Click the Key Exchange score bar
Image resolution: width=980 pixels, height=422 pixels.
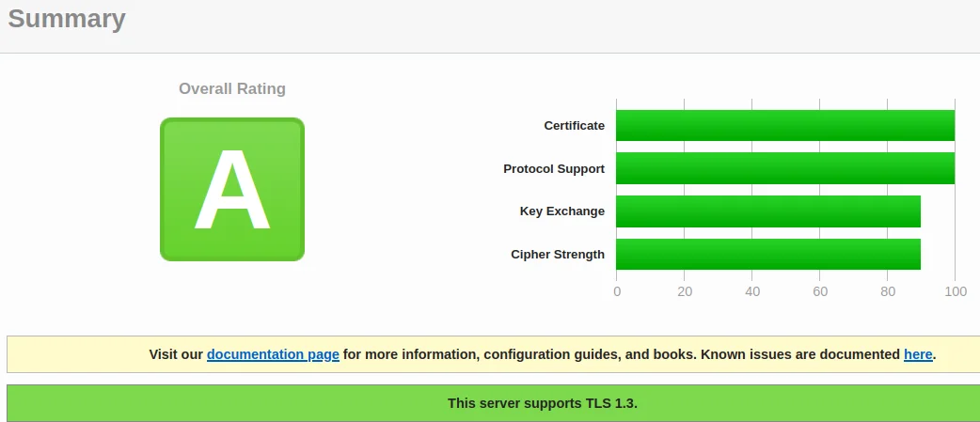coord(767,211)
